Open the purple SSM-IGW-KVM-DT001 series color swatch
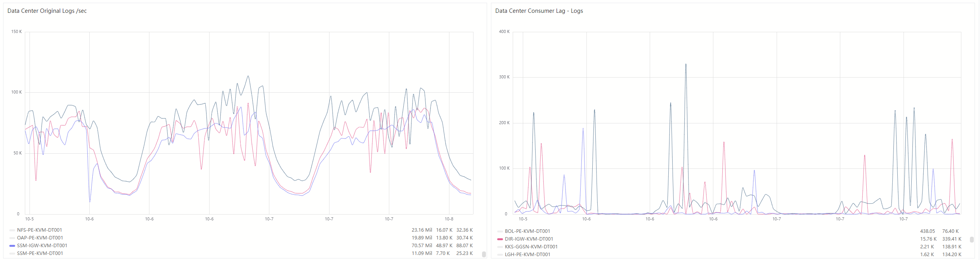The width and height of the screenshot is (980, 260). pos(12,246)
